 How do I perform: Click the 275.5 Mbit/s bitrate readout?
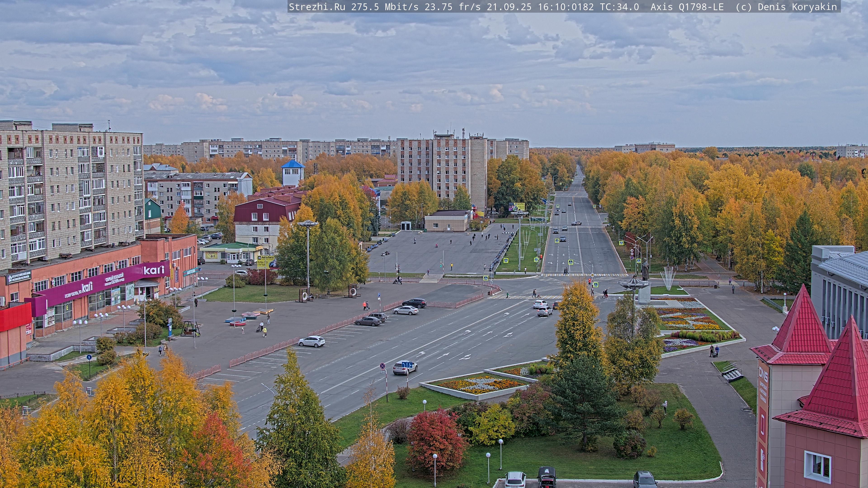384,7
